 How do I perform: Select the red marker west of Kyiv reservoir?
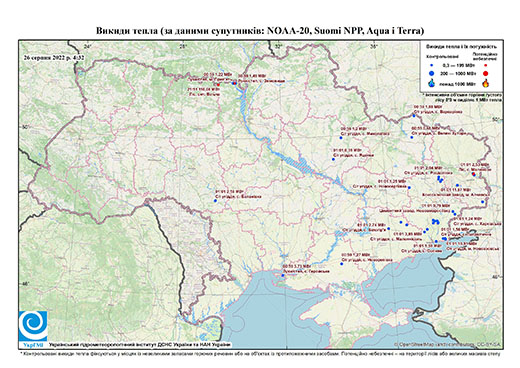(218, 85)
